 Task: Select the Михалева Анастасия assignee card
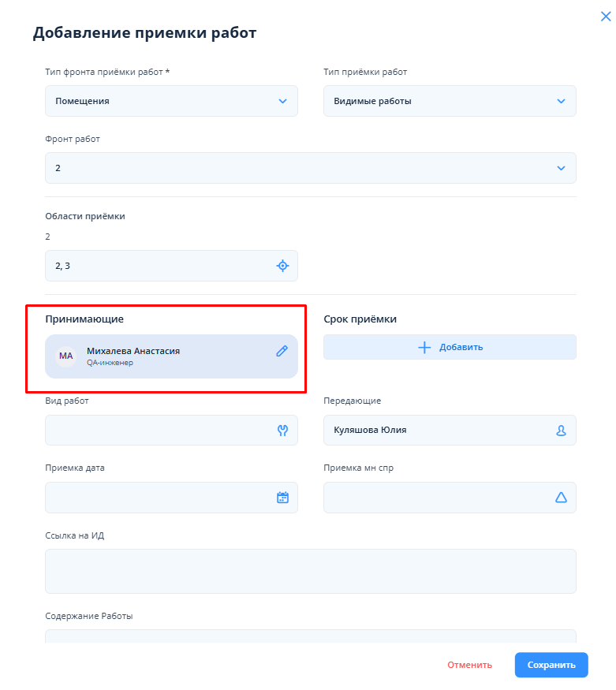174,356
